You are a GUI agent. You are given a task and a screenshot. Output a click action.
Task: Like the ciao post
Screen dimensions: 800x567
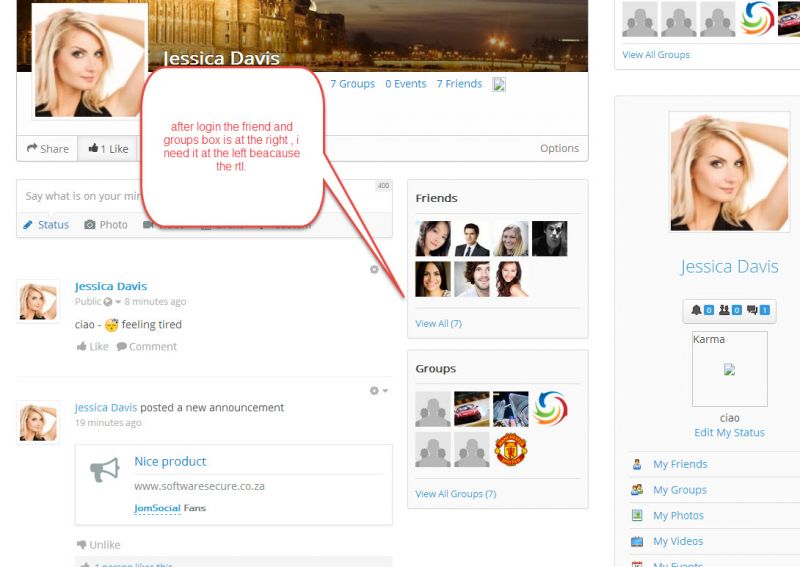pos(92,347)
